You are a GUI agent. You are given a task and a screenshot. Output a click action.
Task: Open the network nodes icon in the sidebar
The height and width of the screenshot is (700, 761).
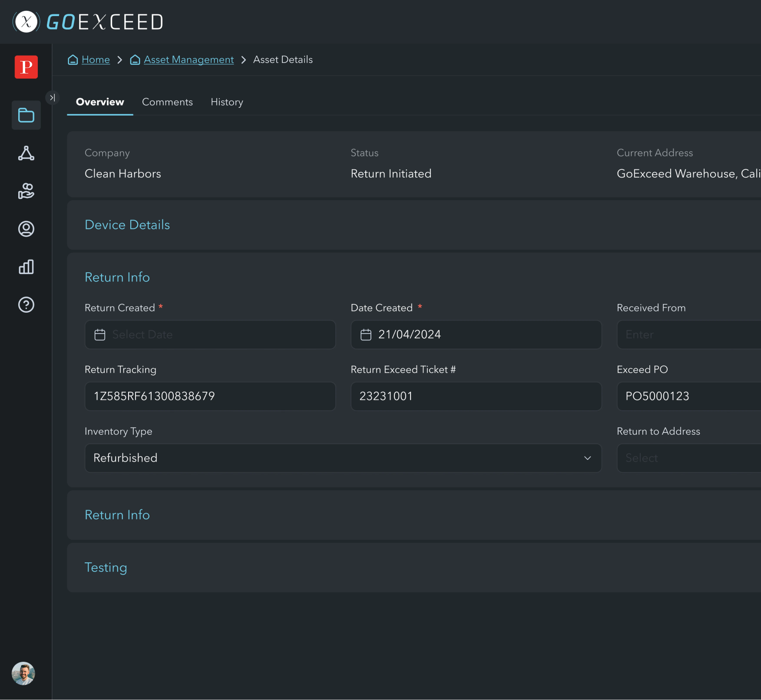pos(26,153)
